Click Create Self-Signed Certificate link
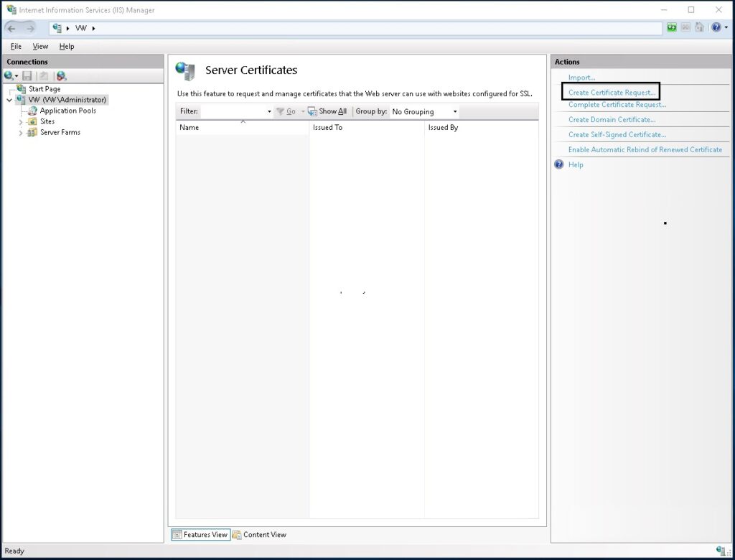Screen dimensions: 735x560 click(x=617, y=134)
